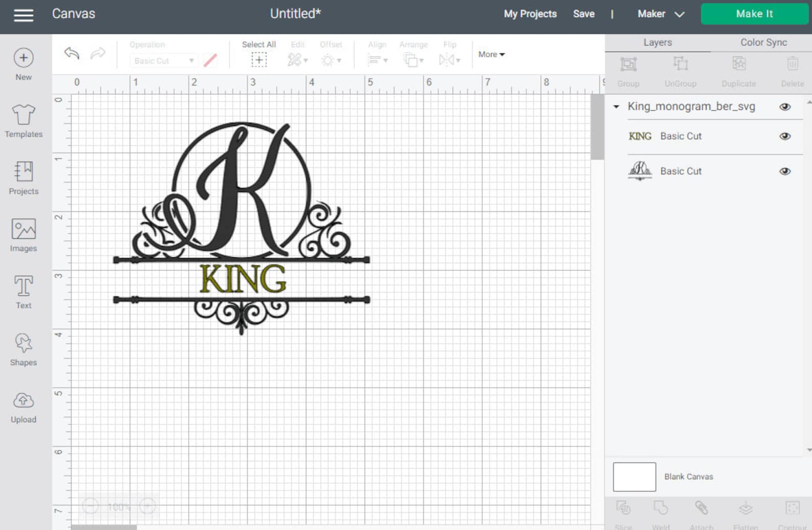812x530 pixels.
Task: Upload an image file
Action: pos(24,407)
